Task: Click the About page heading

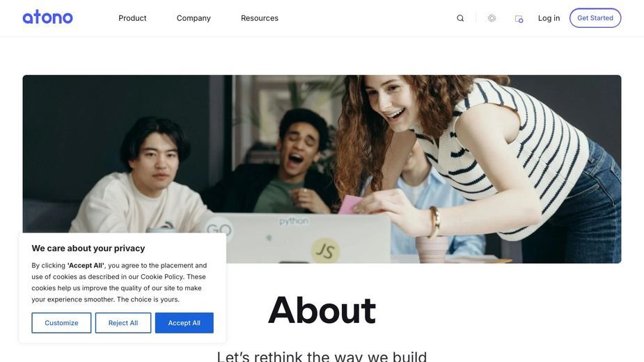Action: pyautogui.click(x=322, y=310)
